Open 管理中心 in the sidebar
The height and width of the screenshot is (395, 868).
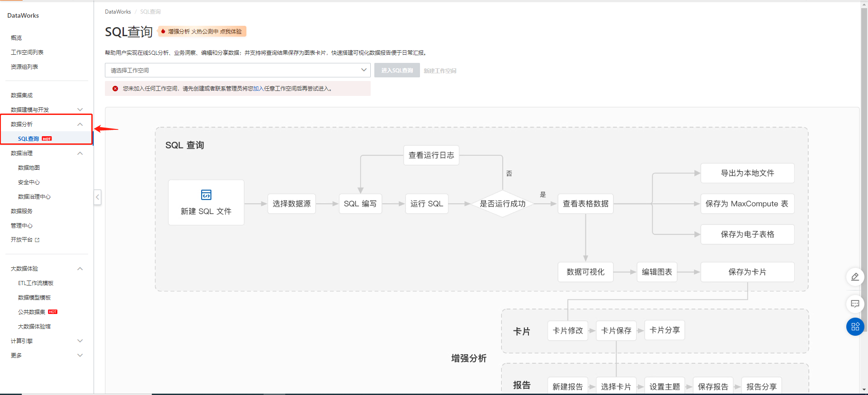[x=22, y=226]
